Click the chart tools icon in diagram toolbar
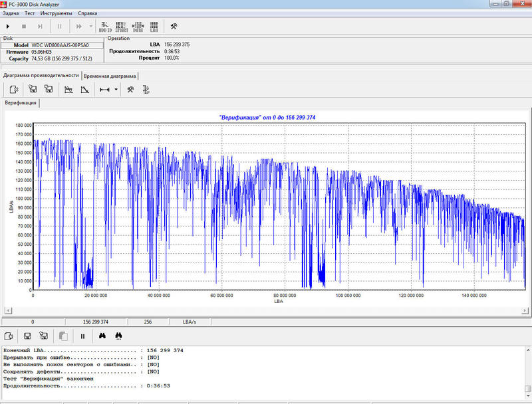 131,90
